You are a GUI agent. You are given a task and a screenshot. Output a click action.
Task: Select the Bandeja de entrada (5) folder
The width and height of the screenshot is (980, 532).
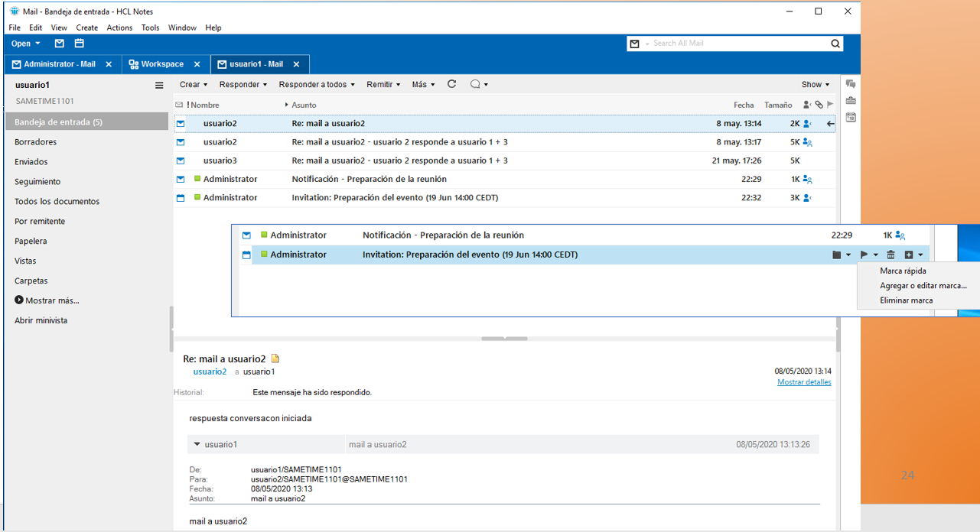coord(86,122)
